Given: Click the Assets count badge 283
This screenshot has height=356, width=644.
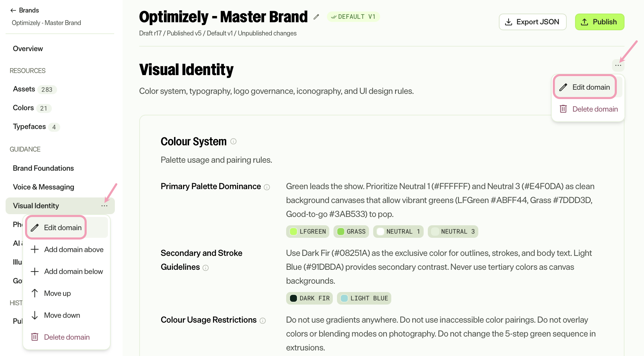Looking at the screenshot, I should [x=47, y=90].
